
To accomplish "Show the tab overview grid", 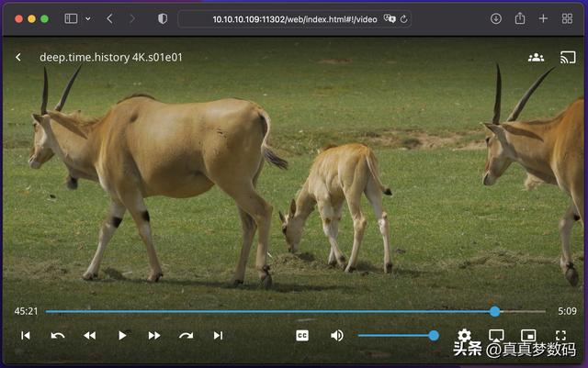I will (567, 18).
